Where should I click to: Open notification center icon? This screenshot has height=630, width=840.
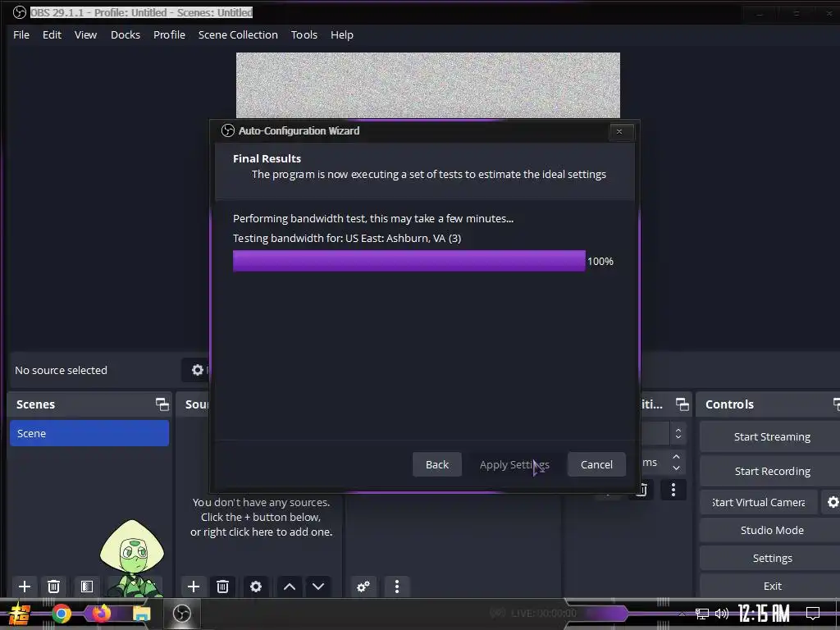[813, 614]
